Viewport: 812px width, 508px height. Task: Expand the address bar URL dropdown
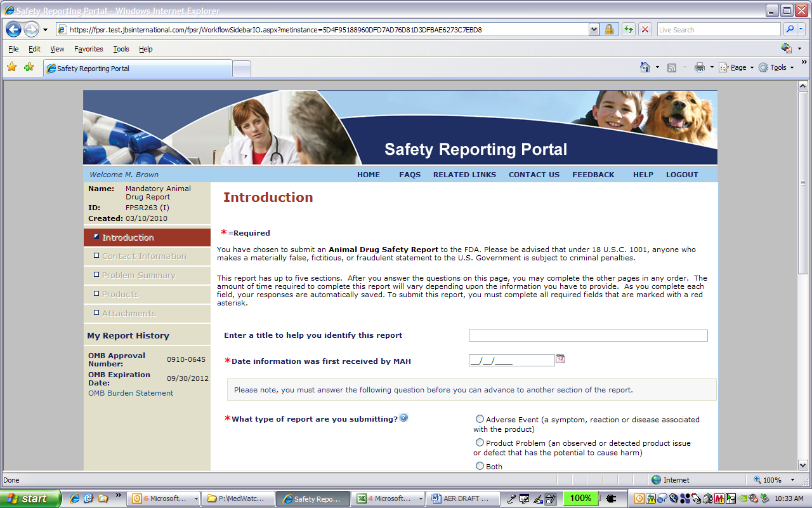tap(594, 30)
